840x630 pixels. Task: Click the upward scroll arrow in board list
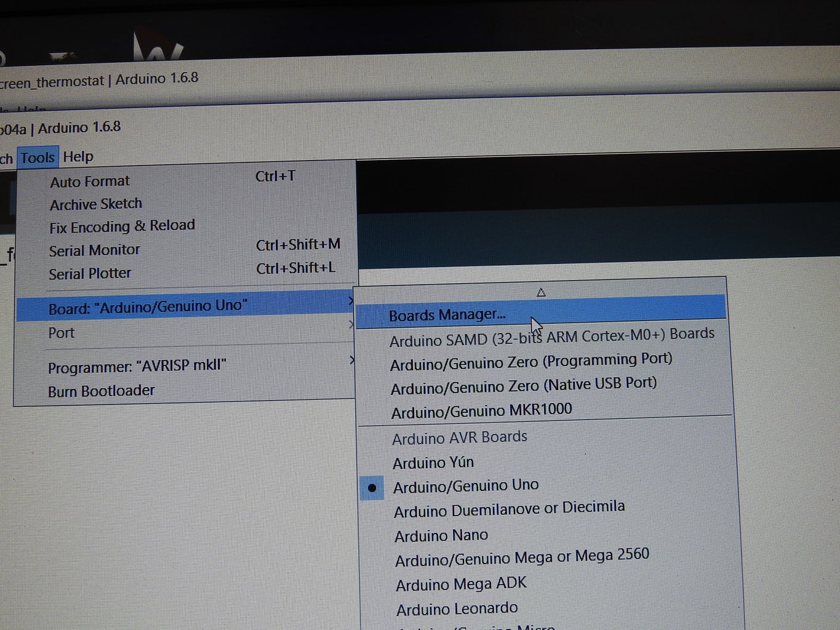pos(541,292)
